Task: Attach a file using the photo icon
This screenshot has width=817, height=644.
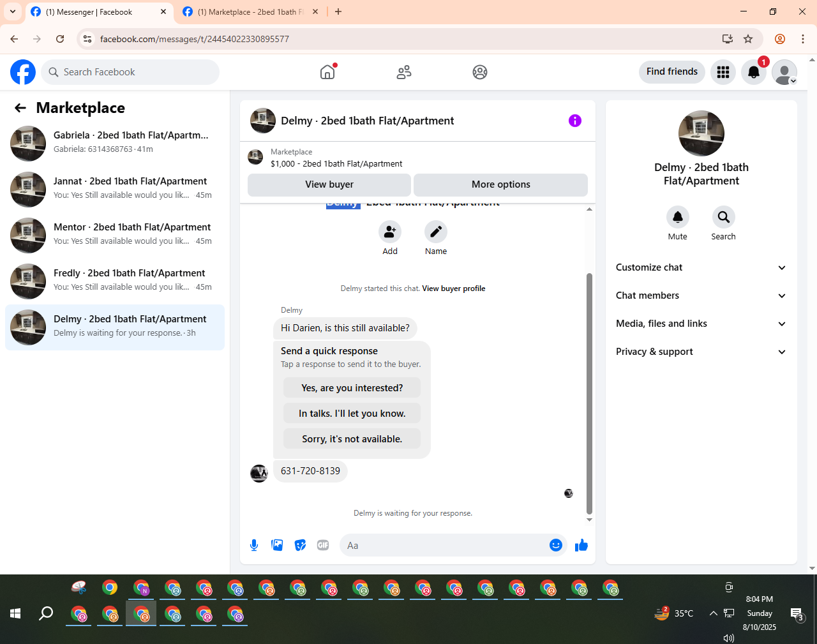Action: (277, 545)
